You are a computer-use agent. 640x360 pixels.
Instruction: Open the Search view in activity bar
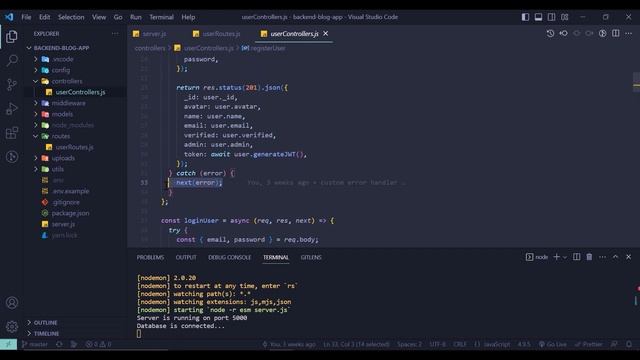click(x=12, y=61)
